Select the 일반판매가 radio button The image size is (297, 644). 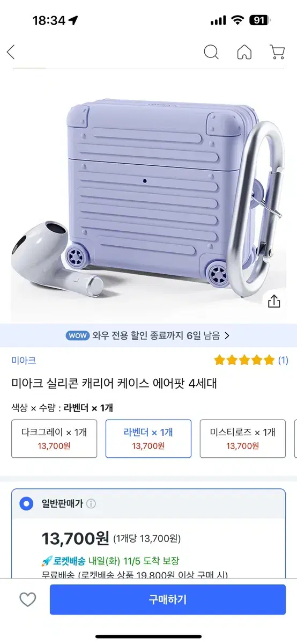click(x=26, y=504)
